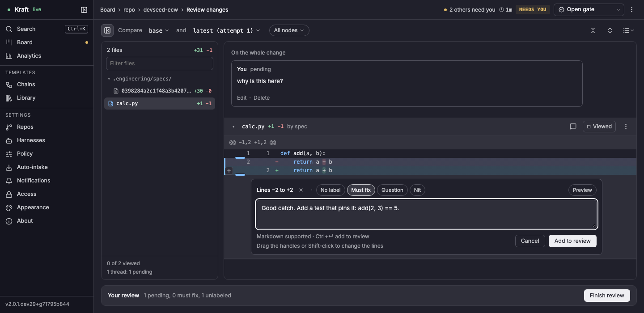The image size is (644, 313).
Task: Collapse the sidebar with the panel icon
Action: click(x=84, y=9)
